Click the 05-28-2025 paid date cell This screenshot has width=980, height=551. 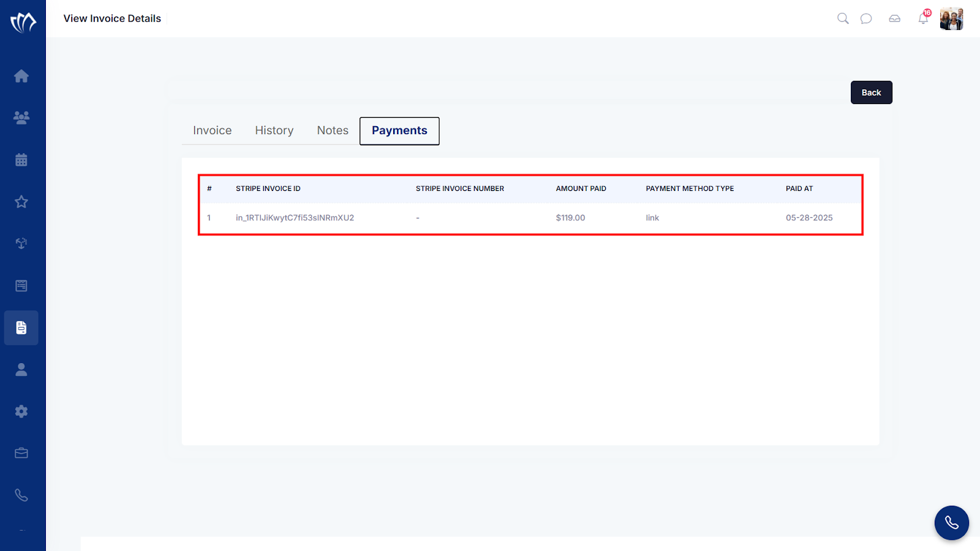click(809, 218)
